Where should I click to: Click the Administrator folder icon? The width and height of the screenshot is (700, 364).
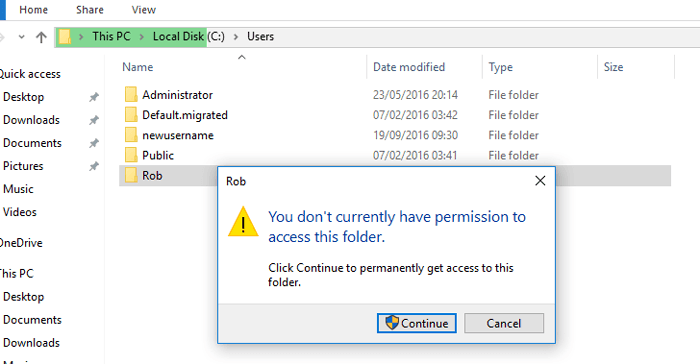131,95
